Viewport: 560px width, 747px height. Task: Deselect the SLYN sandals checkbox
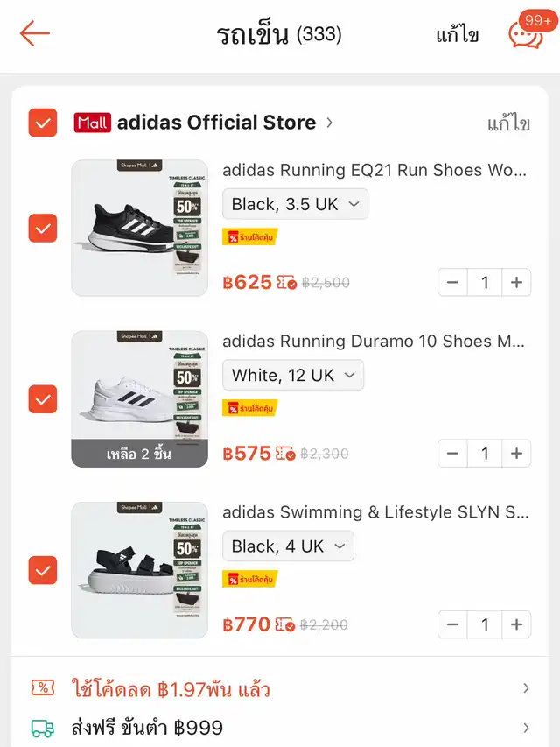[43, 570]
